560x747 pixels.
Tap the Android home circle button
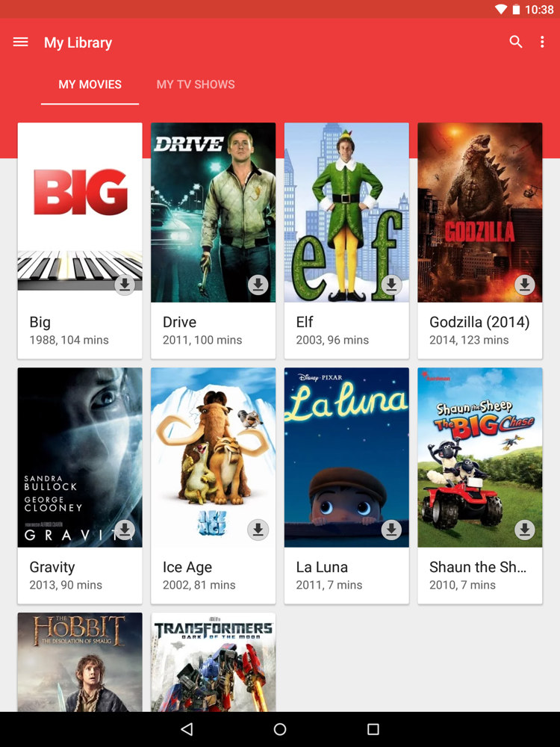pyautogui.click(x=280, y=729)
